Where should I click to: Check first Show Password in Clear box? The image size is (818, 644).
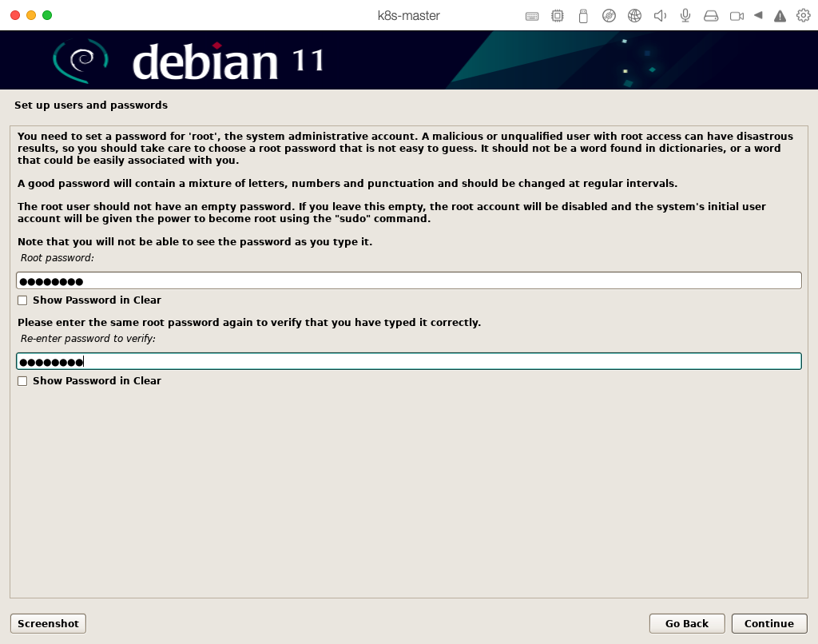22,300
